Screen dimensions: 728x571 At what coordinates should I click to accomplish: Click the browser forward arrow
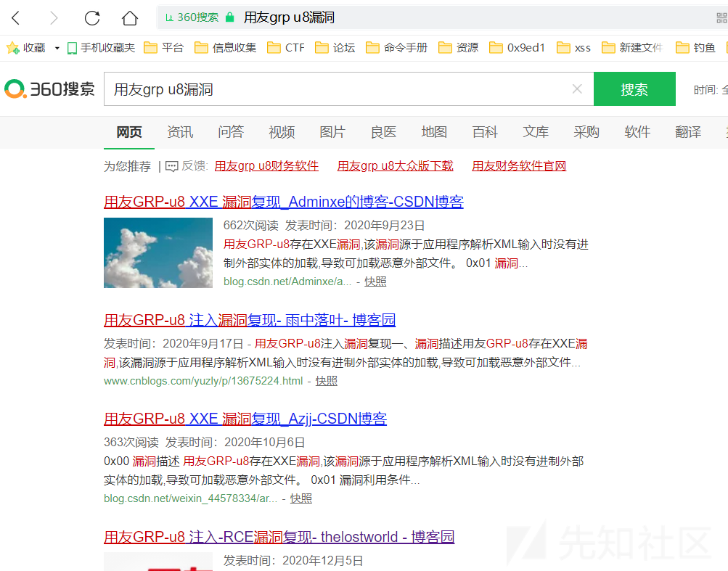tap(54, 18)
